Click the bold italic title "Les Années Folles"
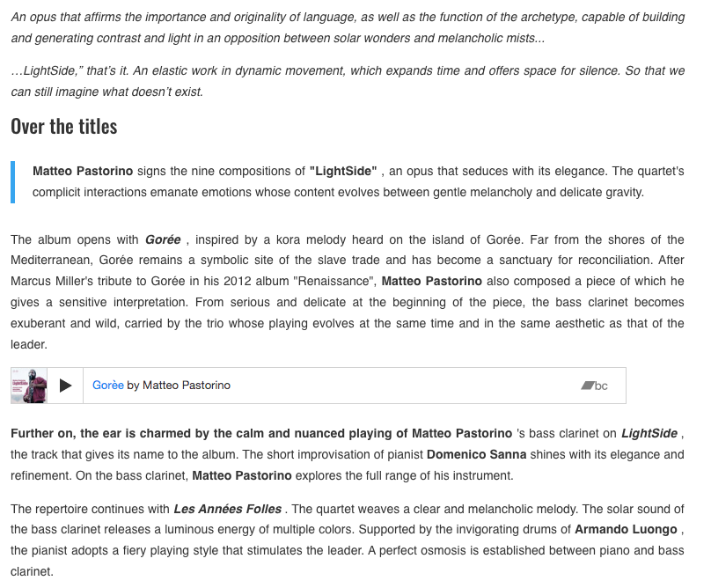 [227, 509]
